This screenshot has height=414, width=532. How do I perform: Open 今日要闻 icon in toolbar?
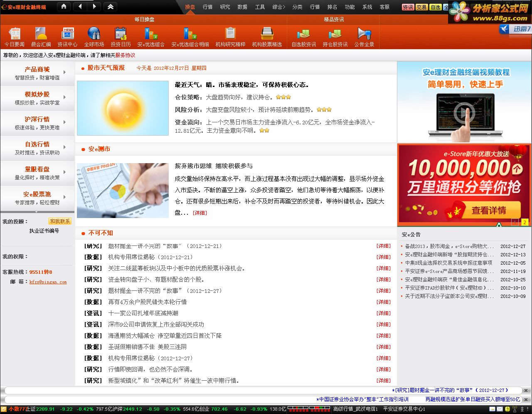point(15,37)
